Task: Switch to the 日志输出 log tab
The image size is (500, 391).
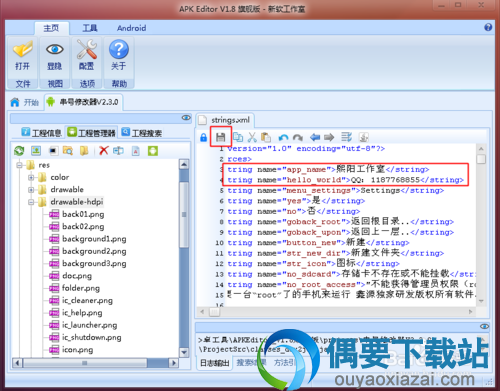Action: tap(215, 363)
